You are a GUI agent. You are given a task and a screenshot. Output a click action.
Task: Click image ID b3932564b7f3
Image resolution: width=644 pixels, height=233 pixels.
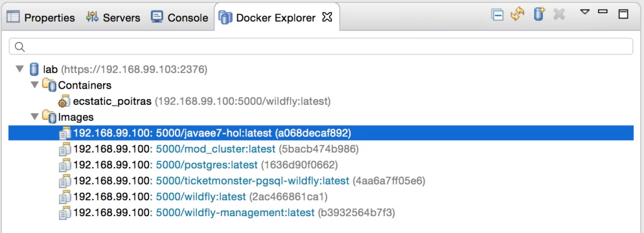(x=357, y=213)
